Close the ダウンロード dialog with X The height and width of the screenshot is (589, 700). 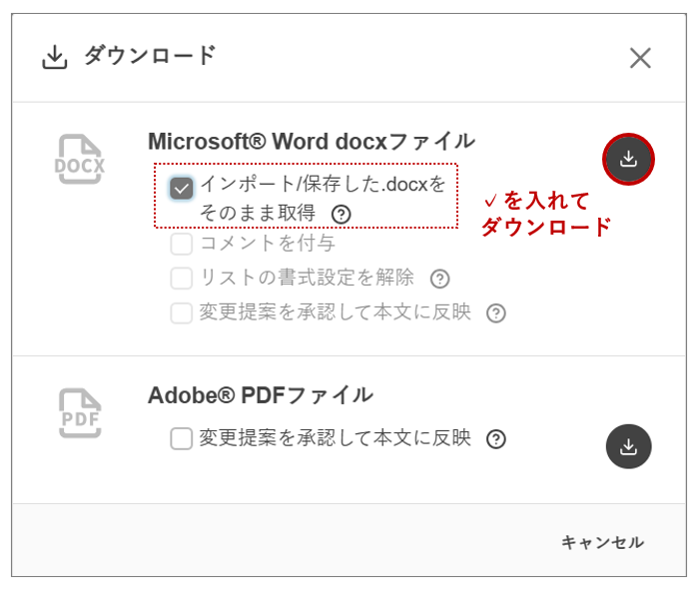click(640, 58)
